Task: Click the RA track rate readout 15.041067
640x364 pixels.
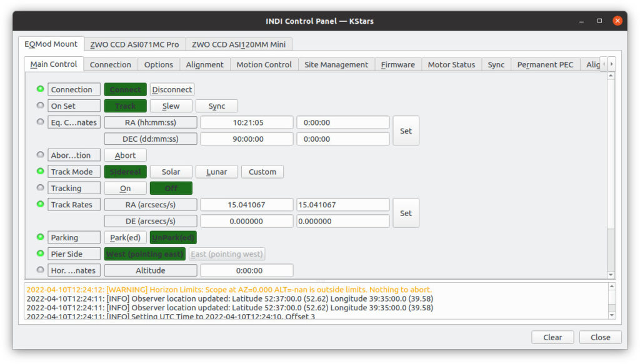Action: click(x=247, y=205)
